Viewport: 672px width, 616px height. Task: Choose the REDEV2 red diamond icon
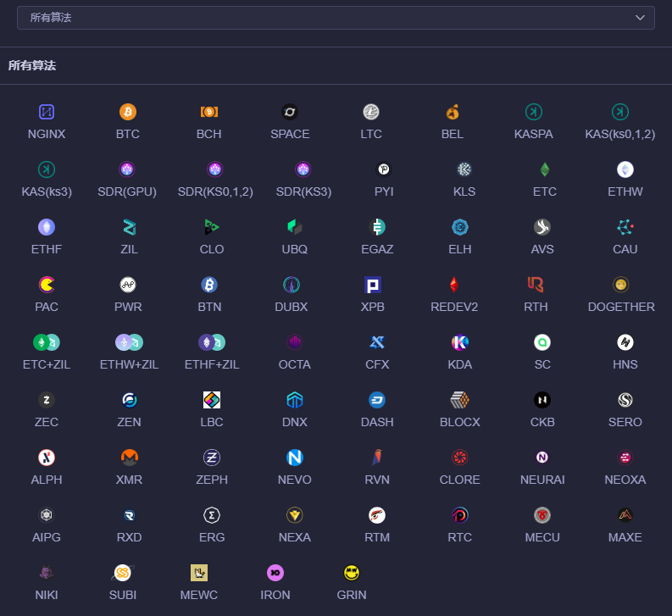point(454,285)
